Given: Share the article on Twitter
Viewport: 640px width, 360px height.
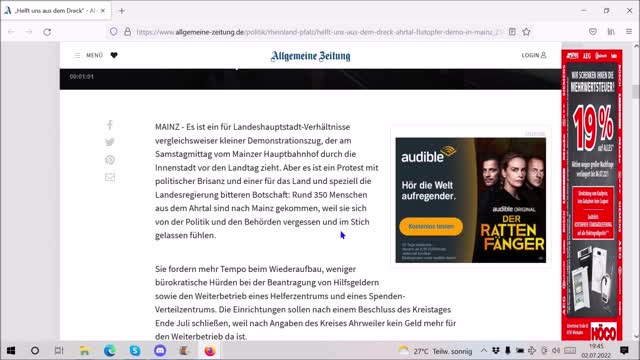Looking at the screenshot, I should [110, 142].
